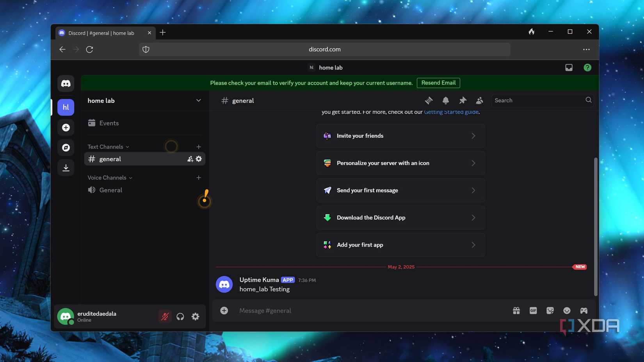Open the Explore Discoverable Servers compass icon

(66, 147)
